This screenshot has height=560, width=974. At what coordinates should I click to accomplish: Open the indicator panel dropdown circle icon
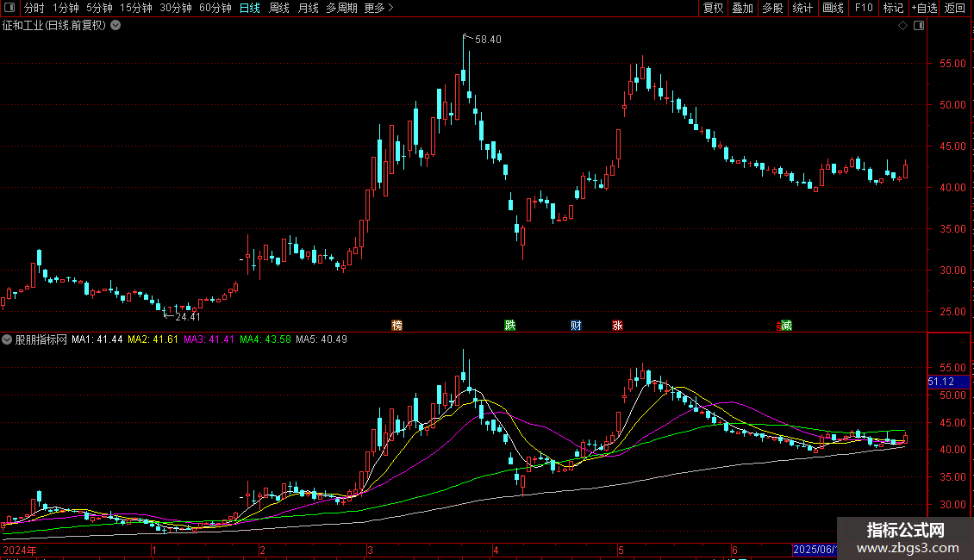coord(7,339)
